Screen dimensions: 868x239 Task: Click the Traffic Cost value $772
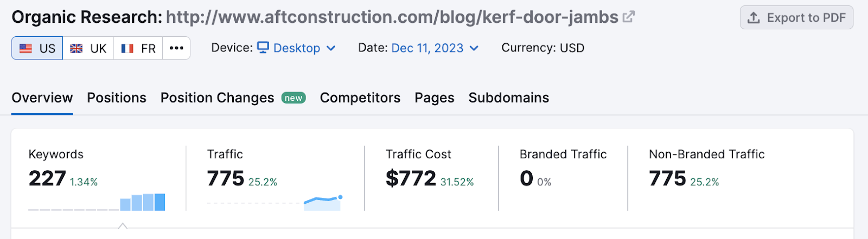(x=411, y=178)
